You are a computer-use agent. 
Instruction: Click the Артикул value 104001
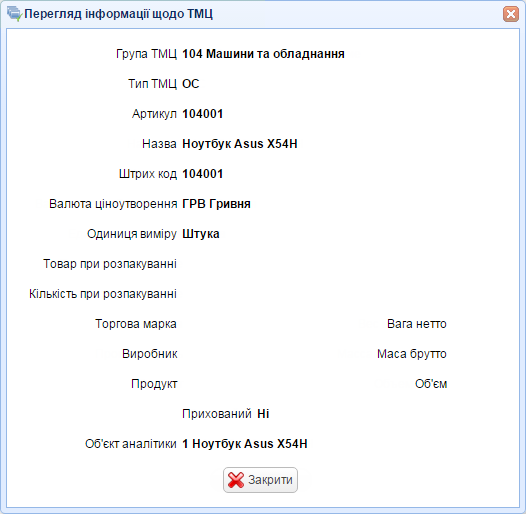point(203,114)
